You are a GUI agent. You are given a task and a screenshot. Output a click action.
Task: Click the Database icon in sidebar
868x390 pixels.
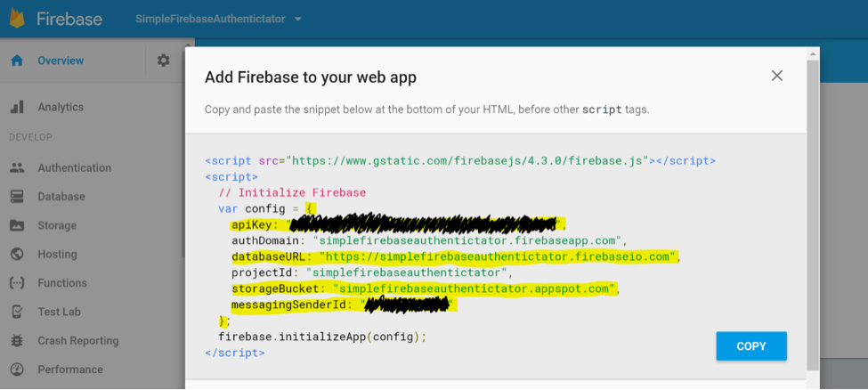pyautogui.click(x=17, y=197)
